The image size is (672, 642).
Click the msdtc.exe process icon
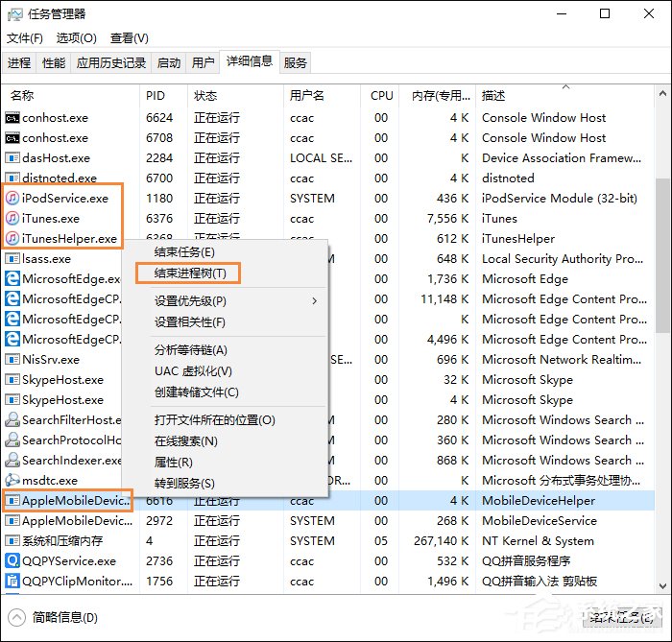click(x=12, y=480)
